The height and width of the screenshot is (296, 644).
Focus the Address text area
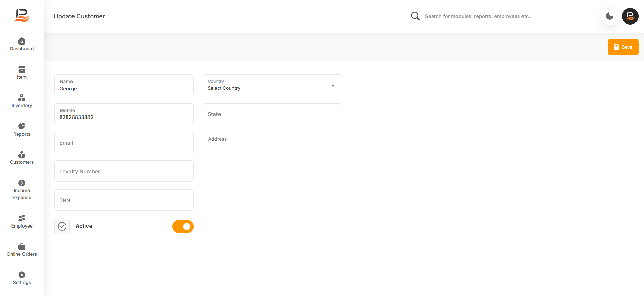point(272,142)
